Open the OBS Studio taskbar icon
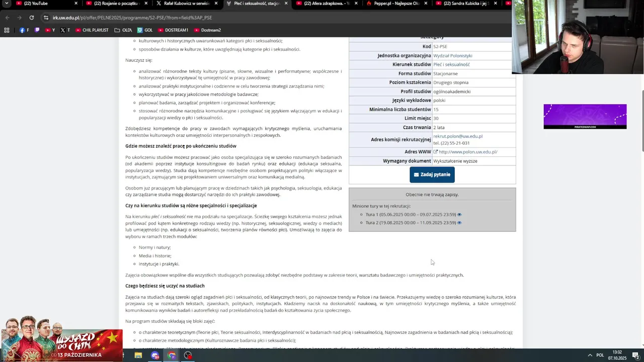Screen dimensions: 644x362 188,355
